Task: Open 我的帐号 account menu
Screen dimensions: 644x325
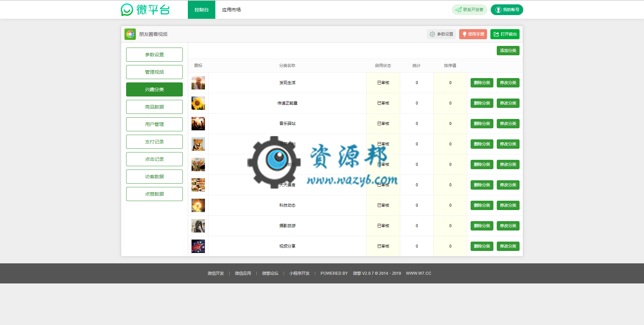Action: tap(507, 10)
